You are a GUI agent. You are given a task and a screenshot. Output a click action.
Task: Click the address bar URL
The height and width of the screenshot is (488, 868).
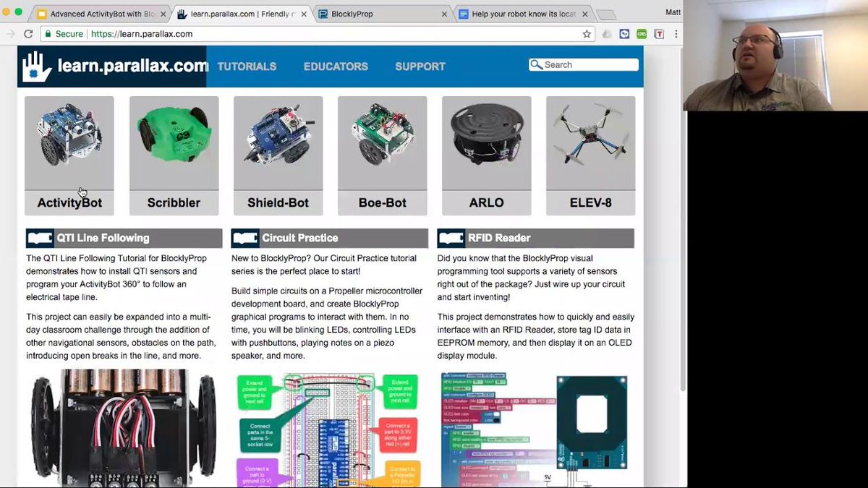142,33
